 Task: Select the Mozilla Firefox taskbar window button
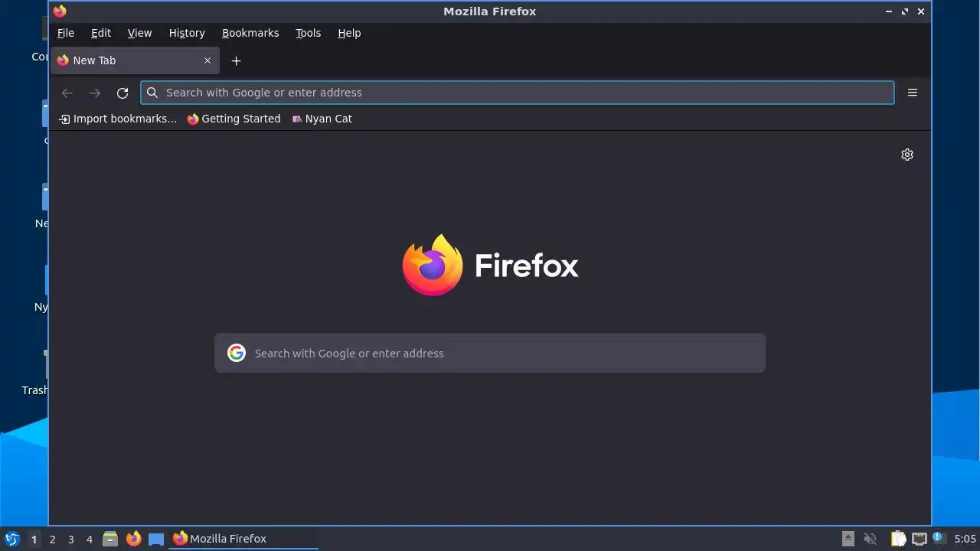click(x=243, y=539)
